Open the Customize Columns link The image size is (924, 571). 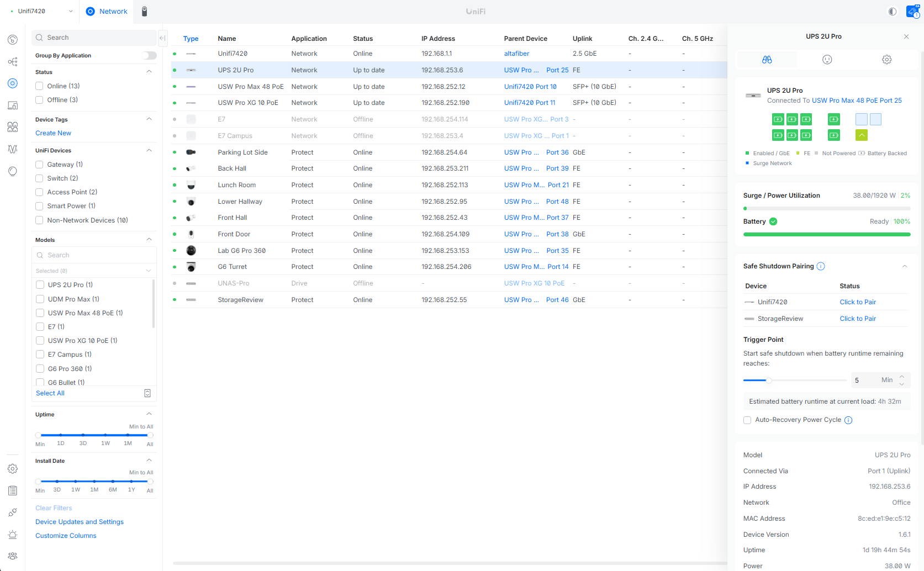point(66,536)
